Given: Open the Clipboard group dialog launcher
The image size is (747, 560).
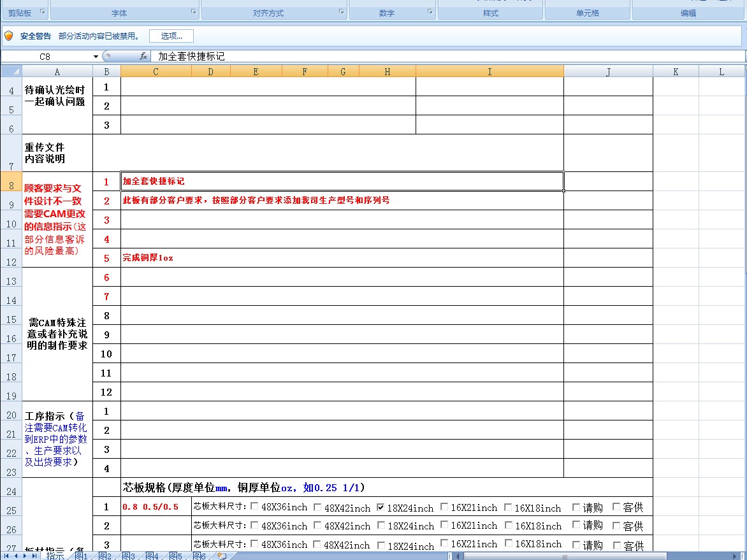Looking at the screenshot, I should tap(43, 11).
